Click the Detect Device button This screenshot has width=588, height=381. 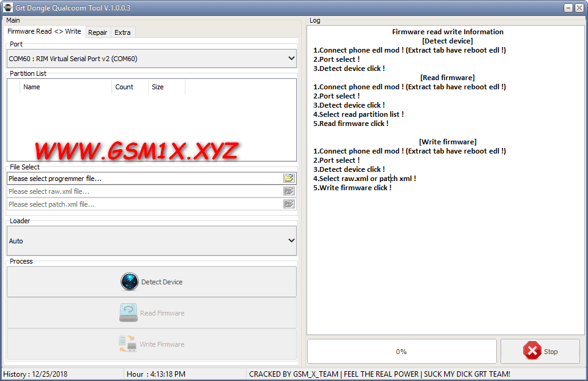152,282
